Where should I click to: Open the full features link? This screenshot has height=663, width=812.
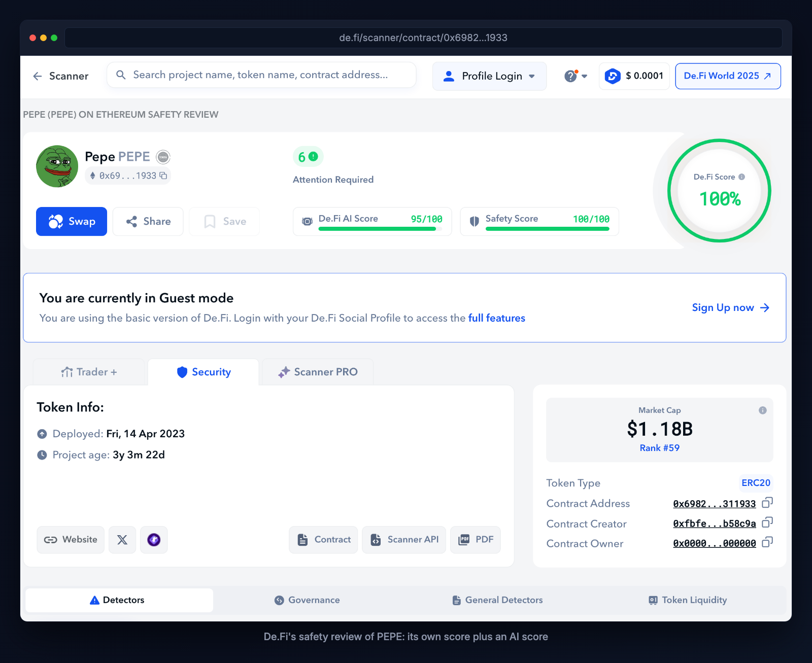(x=497, y=318)
